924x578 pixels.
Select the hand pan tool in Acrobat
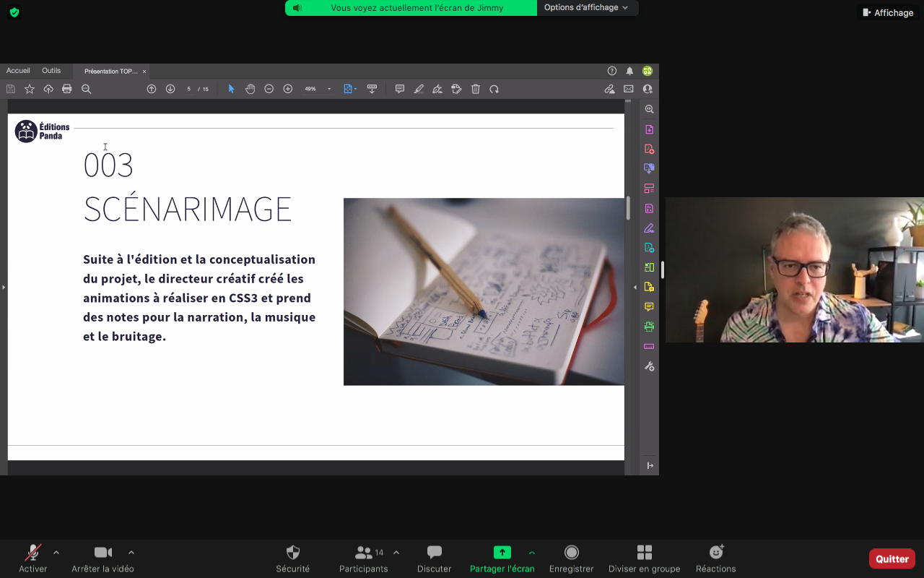(x=250, y=89)
